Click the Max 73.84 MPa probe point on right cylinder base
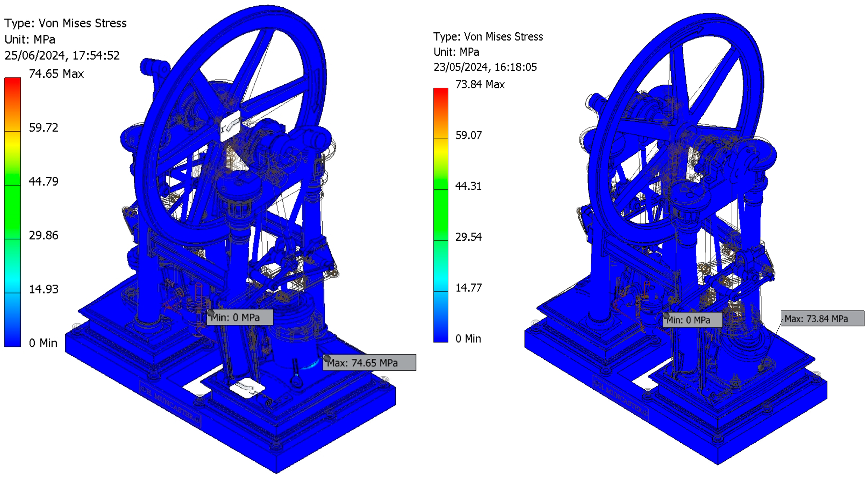 coord(760,367)
